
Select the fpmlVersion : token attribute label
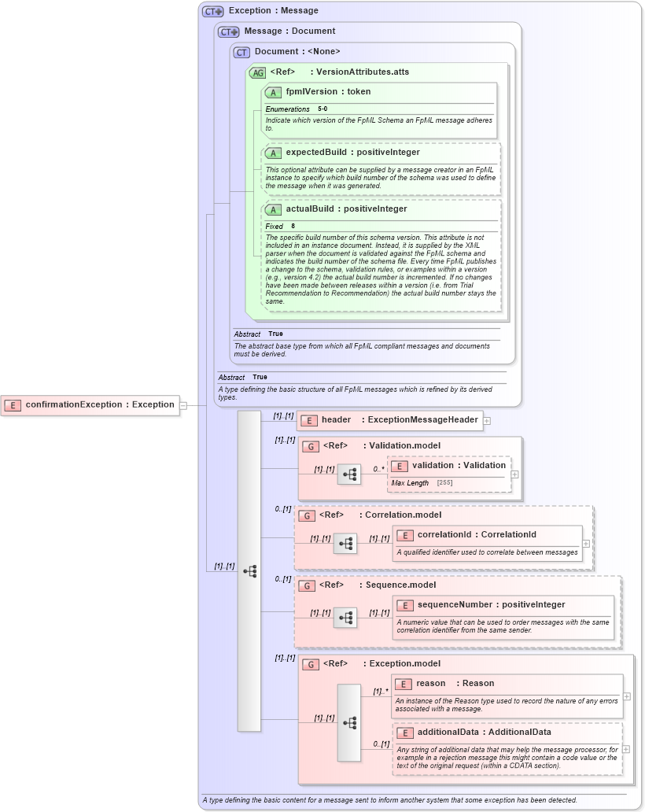point(328,91)
